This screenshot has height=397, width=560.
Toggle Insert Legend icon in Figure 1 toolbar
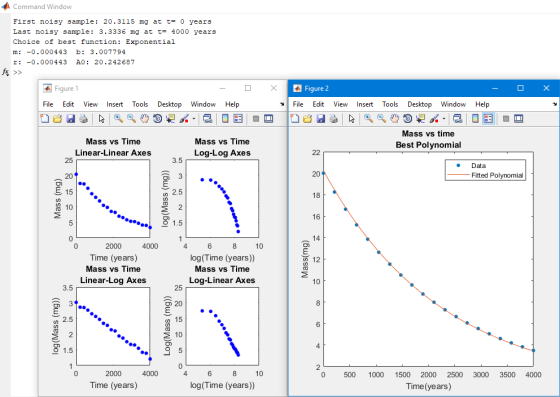(238, 119)
